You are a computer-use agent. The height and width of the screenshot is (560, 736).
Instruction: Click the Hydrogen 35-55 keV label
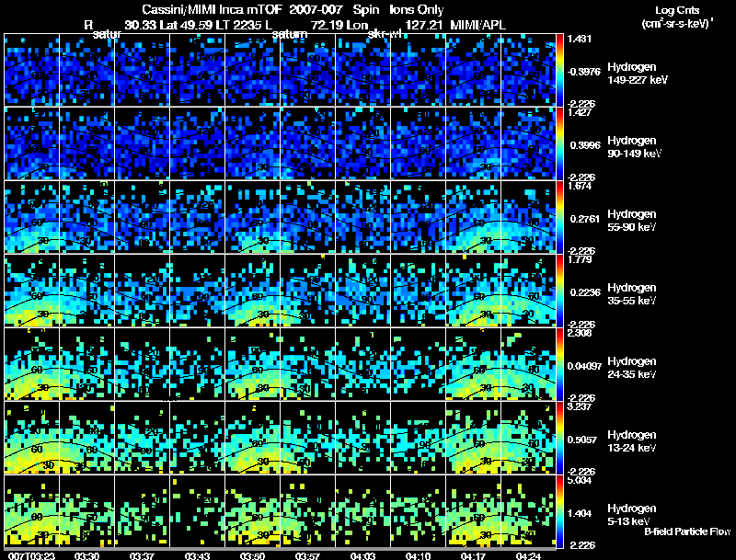[632, 294]
